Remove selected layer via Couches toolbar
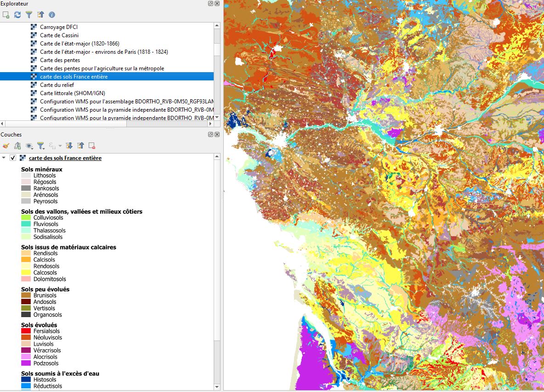544x392 pixels. [92, 146]
